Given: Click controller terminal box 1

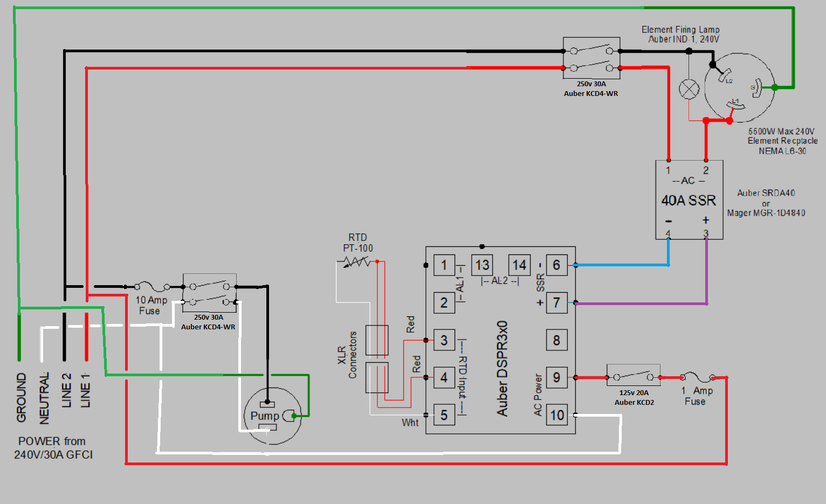Looking at the screenshot, I should (444, 265).
